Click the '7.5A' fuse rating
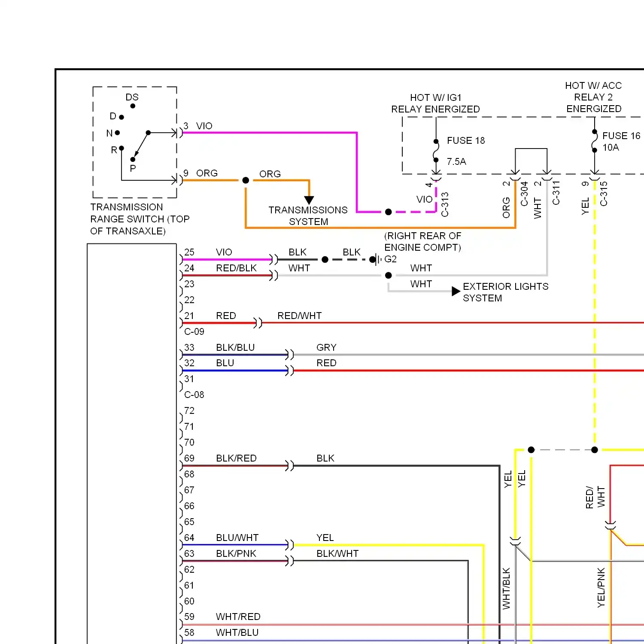644x644 pixels. point(456,161)
